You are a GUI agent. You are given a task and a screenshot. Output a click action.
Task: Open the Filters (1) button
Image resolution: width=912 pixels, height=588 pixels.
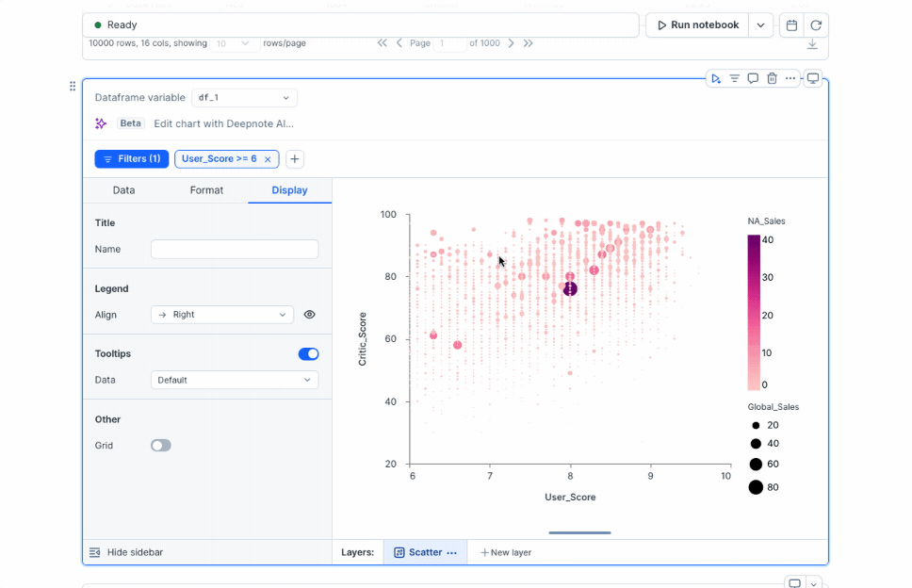[132, 158]
